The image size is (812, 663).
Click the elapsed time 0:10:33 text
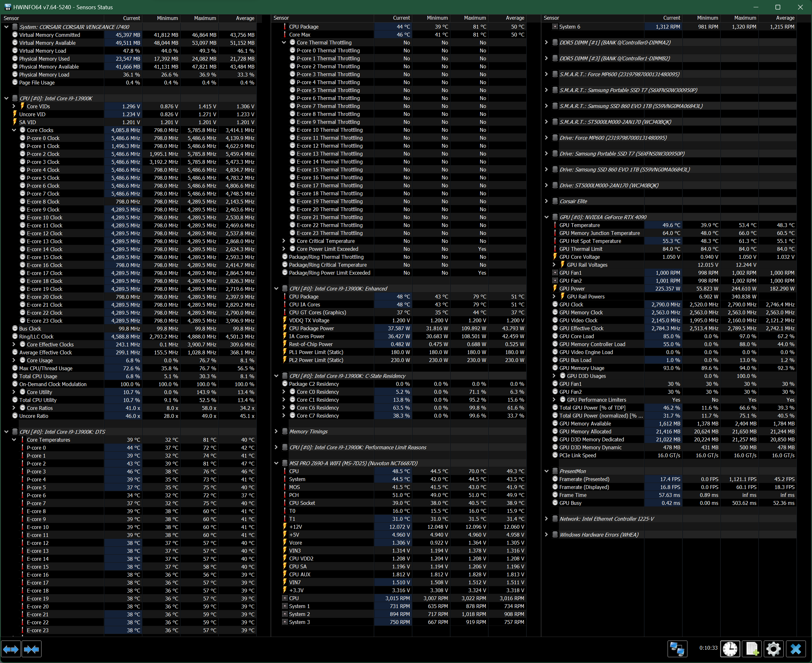[708, 648]
